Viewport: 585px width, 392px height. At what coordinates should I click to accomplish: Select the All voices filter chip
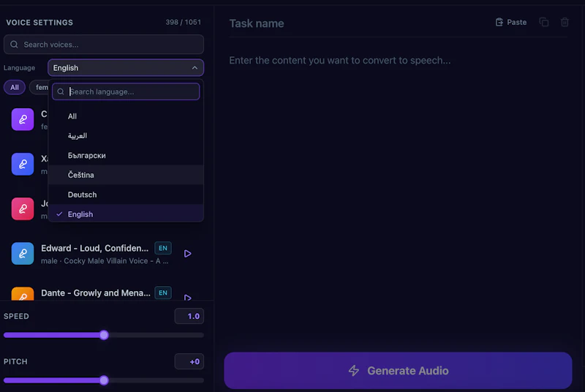pos(15,87)
